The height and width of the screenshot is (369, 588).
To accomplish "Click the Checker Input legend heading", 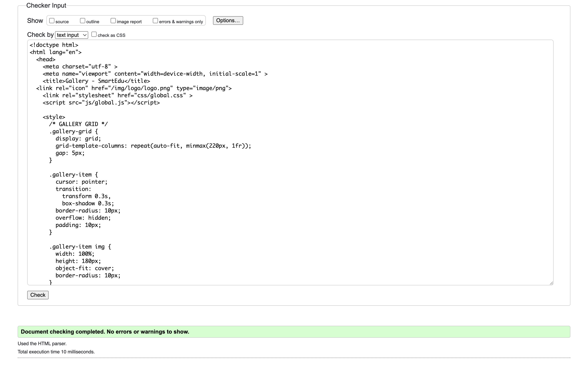I will coord(46,5).
